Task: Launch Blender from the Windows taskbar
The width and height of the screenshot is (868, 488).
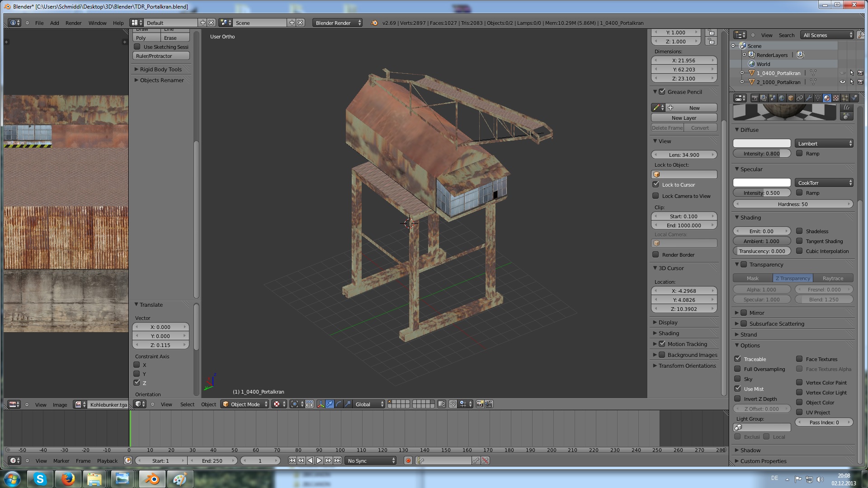Action: click(x=152, y=479)
